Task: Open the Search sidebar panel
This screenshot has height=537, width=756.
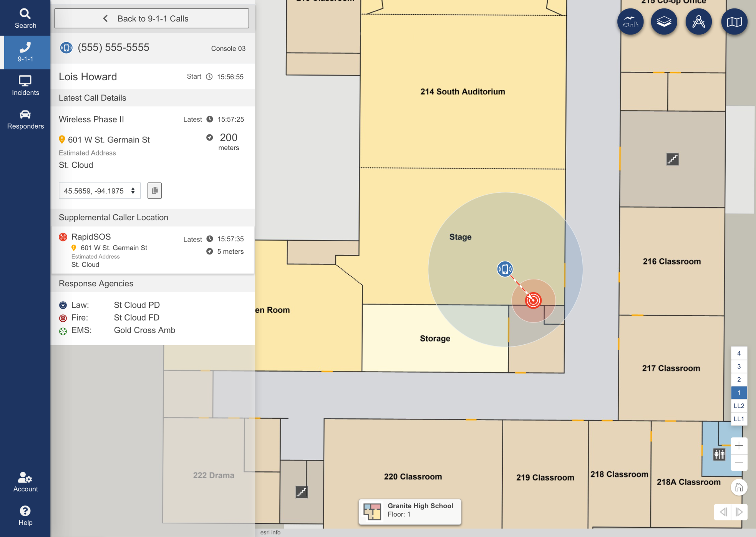Action: [25, 18]
